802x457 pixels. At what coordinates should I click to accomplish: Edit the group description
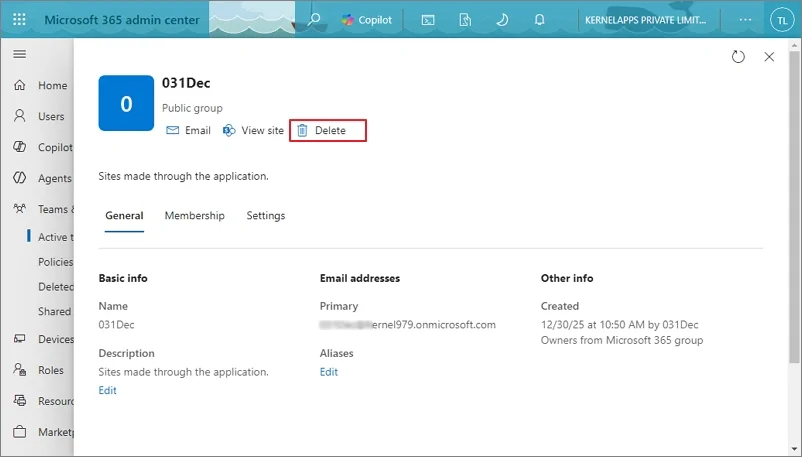107,390
